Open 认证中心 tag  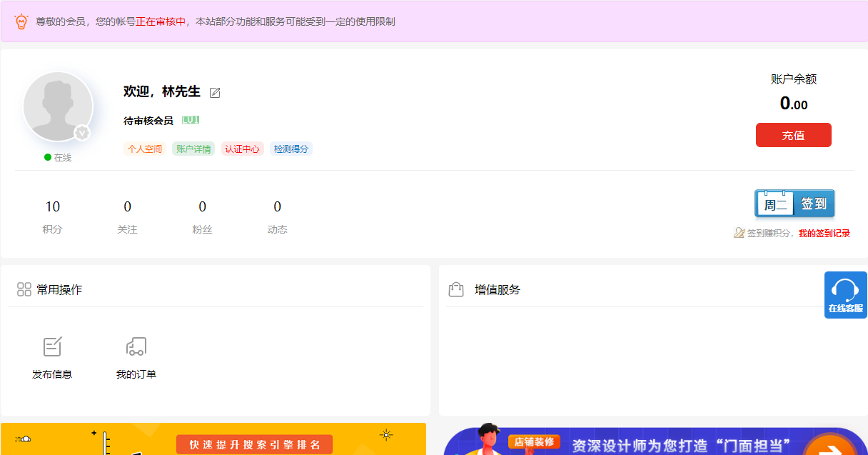click(242, 149)
